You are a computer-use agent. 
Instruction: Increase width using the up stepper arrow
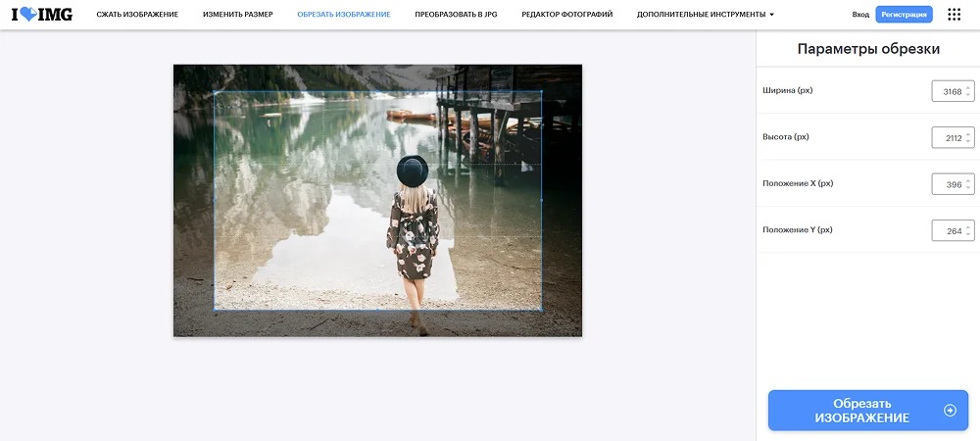(968, 87)
